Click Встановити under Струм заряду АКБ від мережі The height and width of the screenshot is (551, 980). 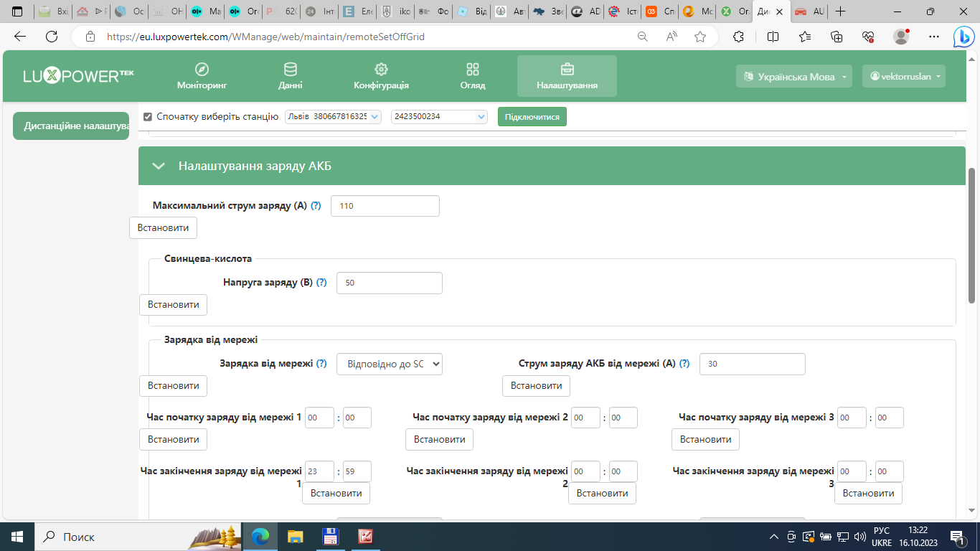(x=536, y=385)
